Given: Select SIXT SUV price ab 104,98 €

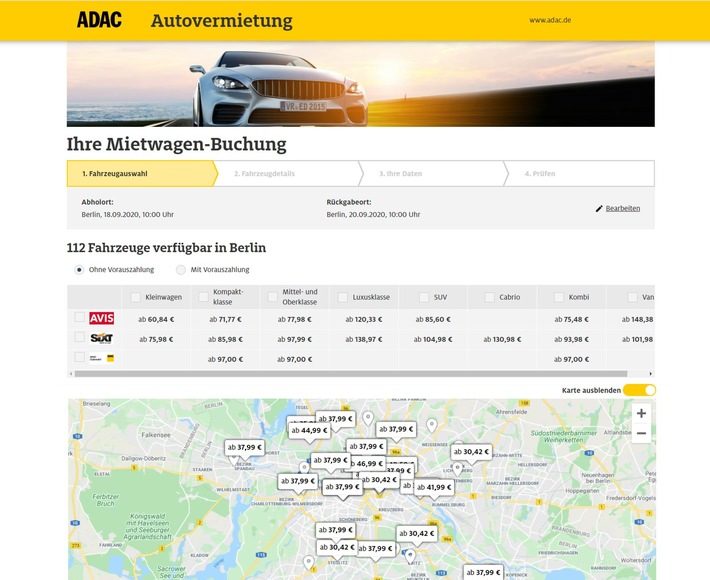Looking at the screenshot, I should (433, 339).
